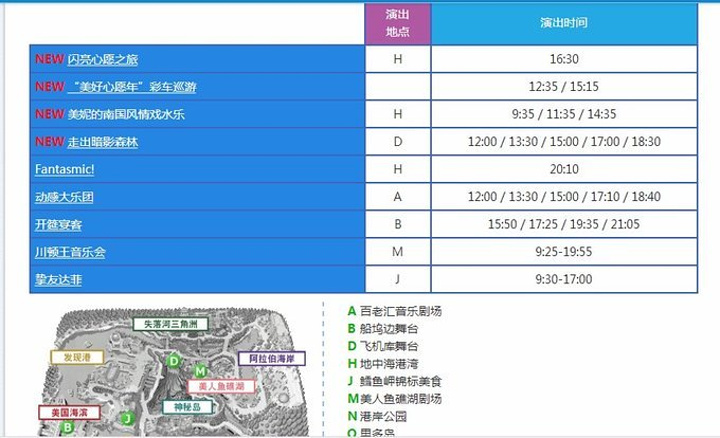Click the green D marker on the map
The width and height of the screenshot is (720, 438).
point(174,360)
